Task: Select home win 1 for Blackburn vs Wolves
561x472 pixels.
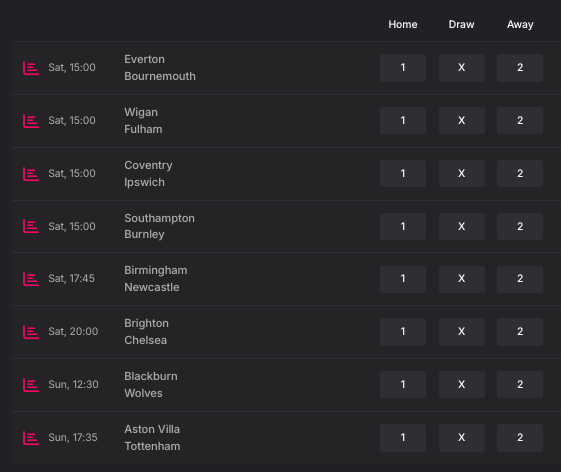Action: [403, 385]
